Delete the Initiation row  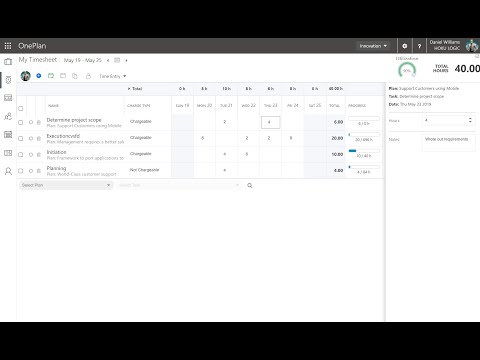39,154
